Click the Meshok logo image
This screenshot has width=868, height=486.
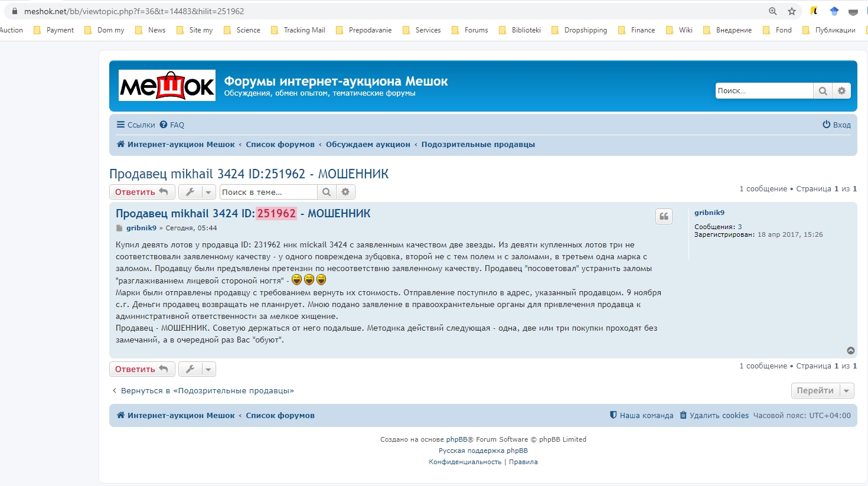[167, 86]
